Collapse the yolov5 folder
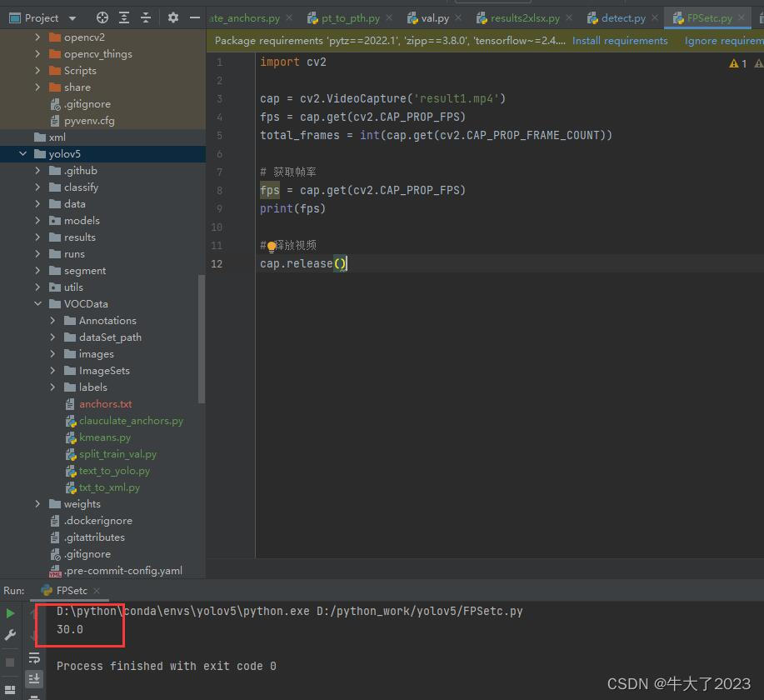Viewport: 764px width, 700px height. [22, 153]
